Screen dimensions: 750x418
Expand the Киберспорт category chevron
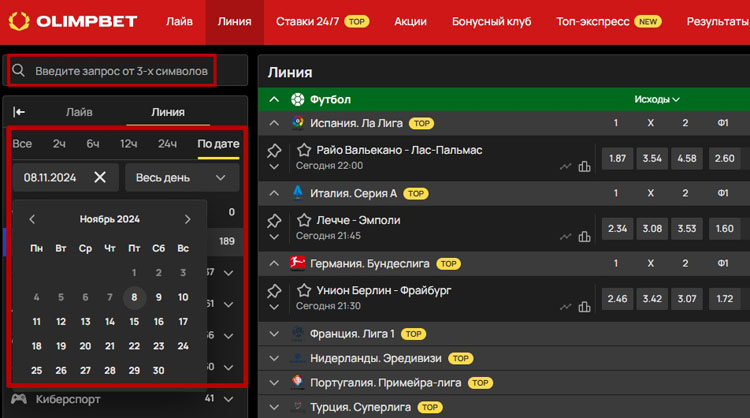(229, 399)
